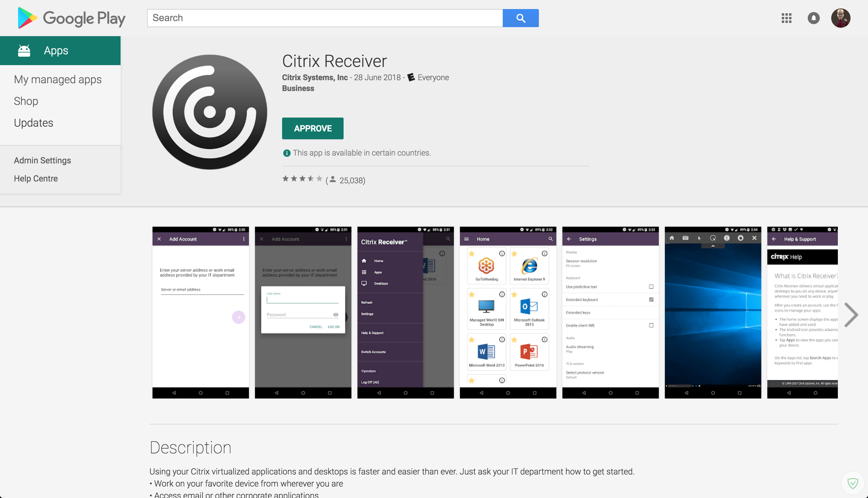Click the star rating display area

302,179
